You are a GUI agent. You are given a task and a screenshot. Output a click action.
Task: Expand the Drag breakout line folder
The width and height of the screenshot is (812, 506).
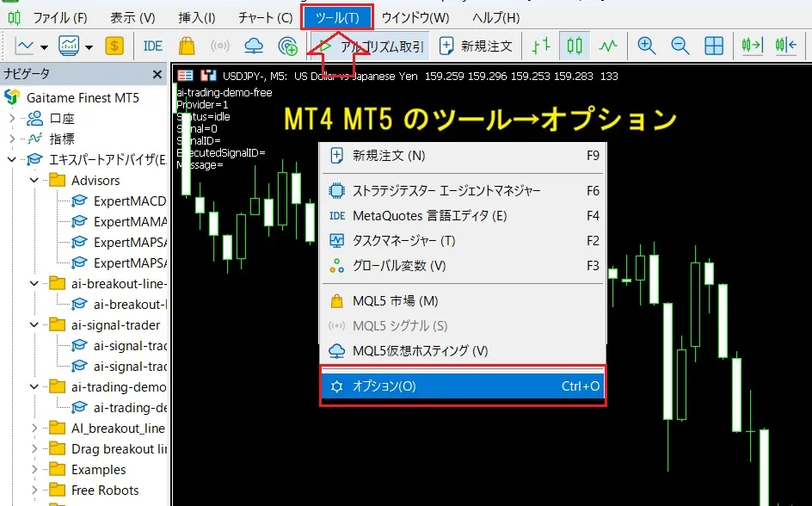click(x=34, y=449)
